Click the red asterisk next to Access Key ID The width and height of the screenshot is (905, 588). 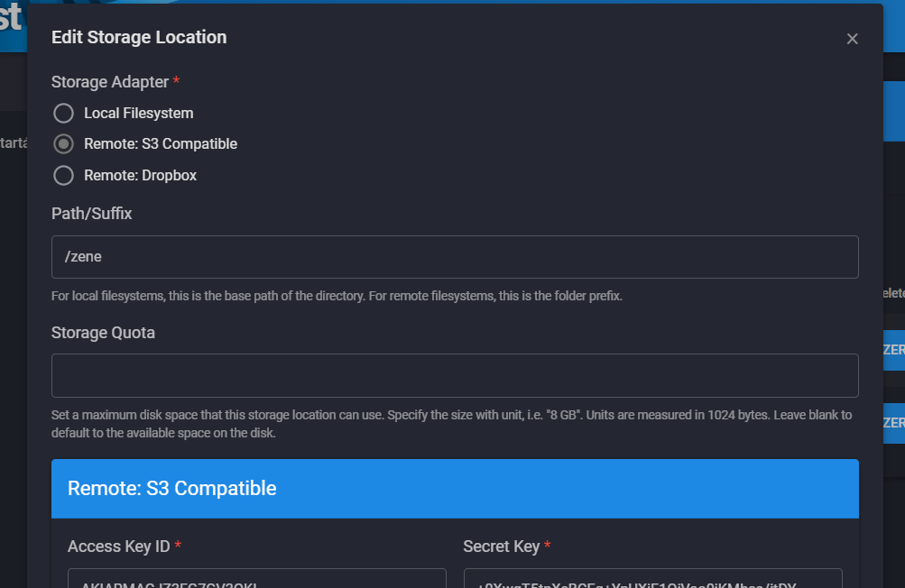click(x=177, y=547)
